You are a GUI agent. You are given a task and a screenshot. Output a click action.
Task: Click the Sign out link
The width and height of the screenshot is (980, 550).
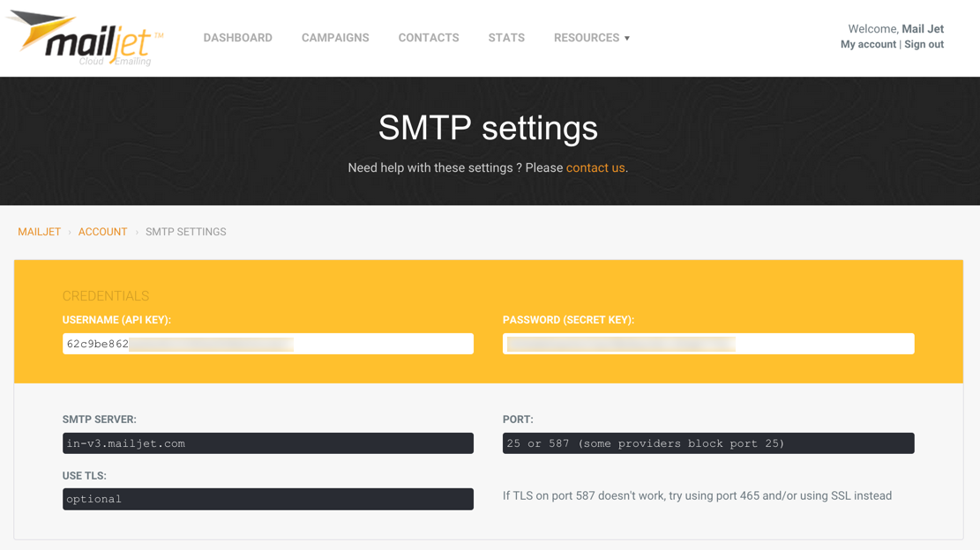point(924,44)
